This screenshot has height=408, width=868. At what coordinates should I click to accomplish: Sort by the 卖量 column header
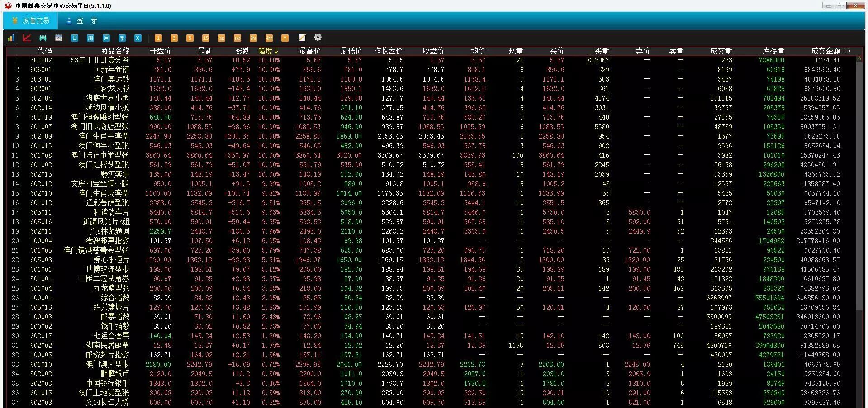coord(676,51)
